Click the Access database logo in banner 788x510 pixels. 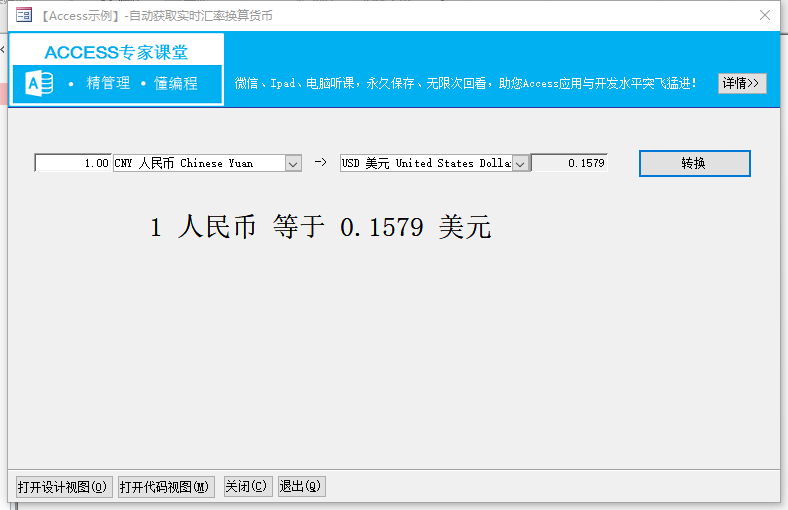[x=39, y=83]
